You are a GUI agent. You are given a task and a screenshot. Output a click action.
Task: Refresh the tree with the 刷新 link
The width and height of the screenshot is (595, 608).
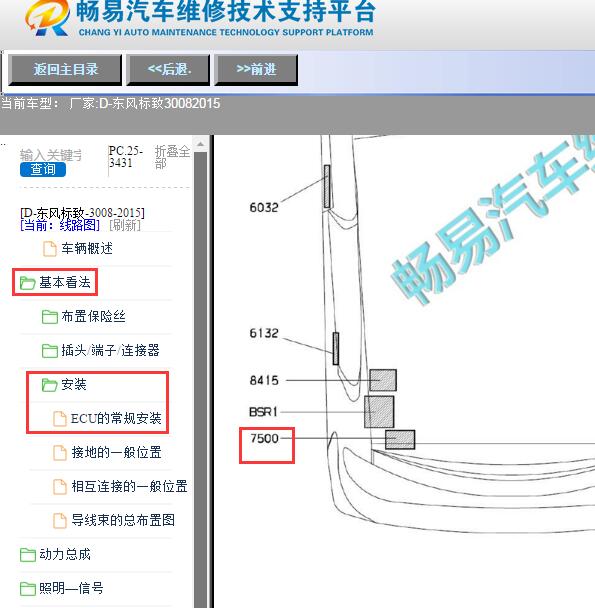125,225
